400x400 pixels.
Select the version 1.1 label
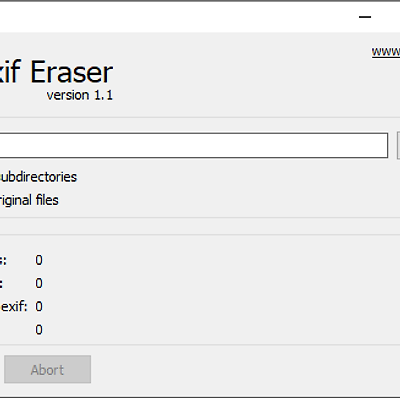tap(80, 95)
